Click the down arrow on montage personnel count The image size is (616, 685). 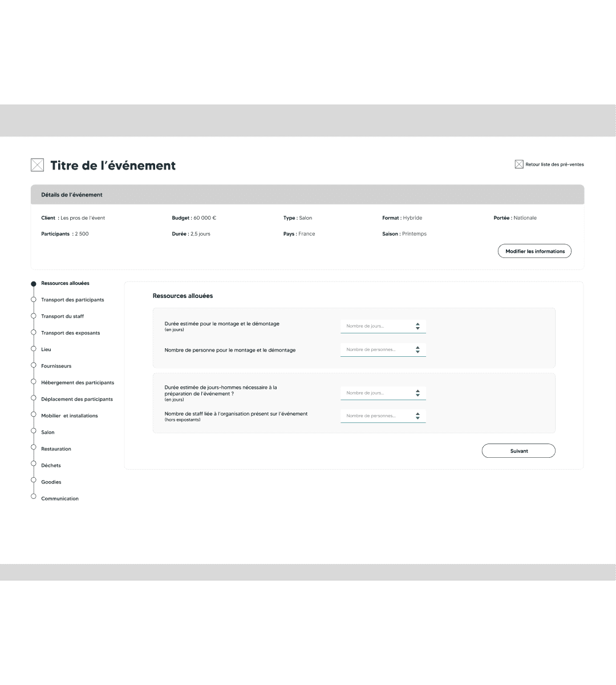(419, 351)
